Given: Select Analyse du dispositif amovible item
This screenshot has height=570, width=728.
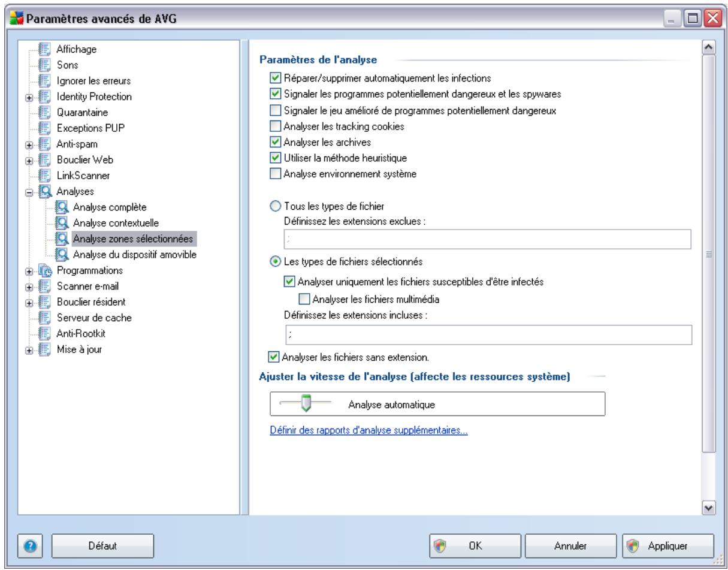Looking at the screenshot, I should [x=135, y=255].
